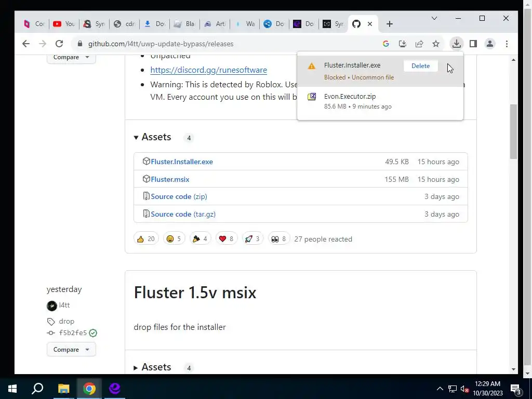532x399 pixels.
Task: Click the '27 people reacted' text
Action: (x=323, y=239)
